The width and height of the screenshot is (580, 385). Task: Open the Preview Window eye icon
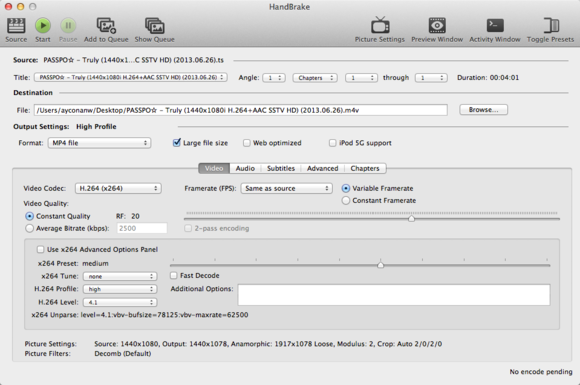click(437, 26)
